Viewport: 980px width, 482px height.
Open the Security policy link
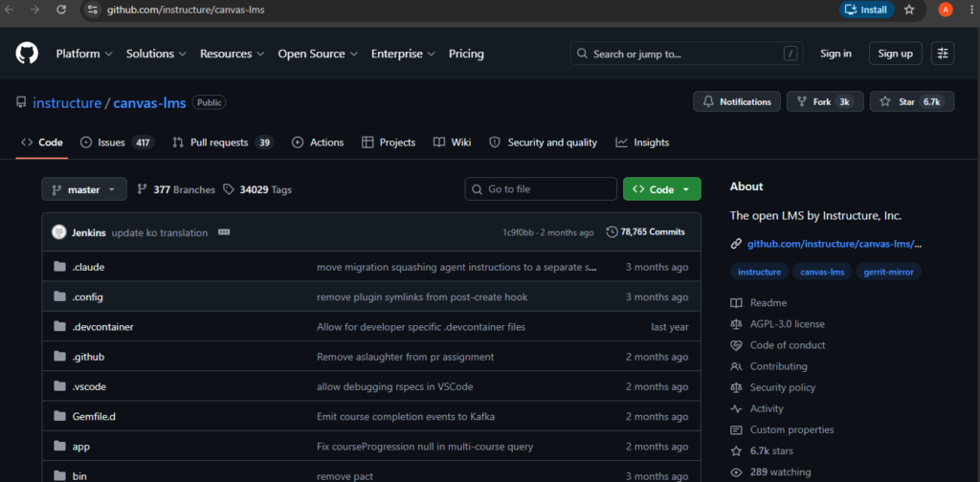782,387
